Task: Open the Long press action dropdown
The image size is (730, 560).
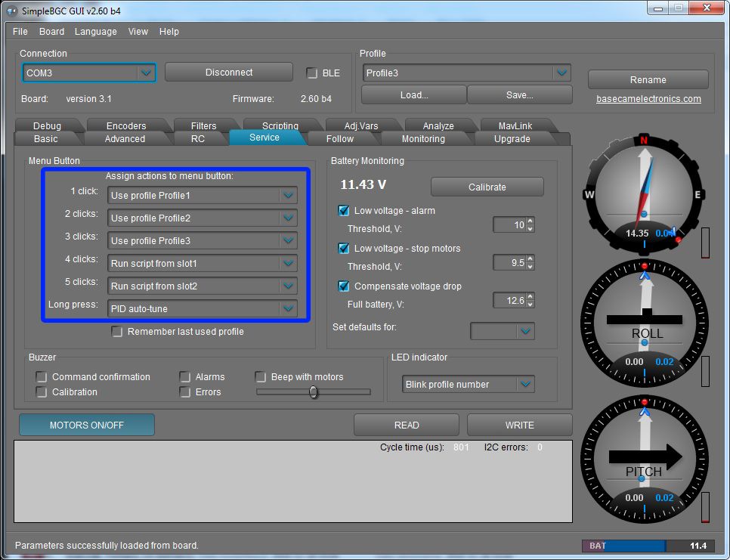Action: pos(202,308)
